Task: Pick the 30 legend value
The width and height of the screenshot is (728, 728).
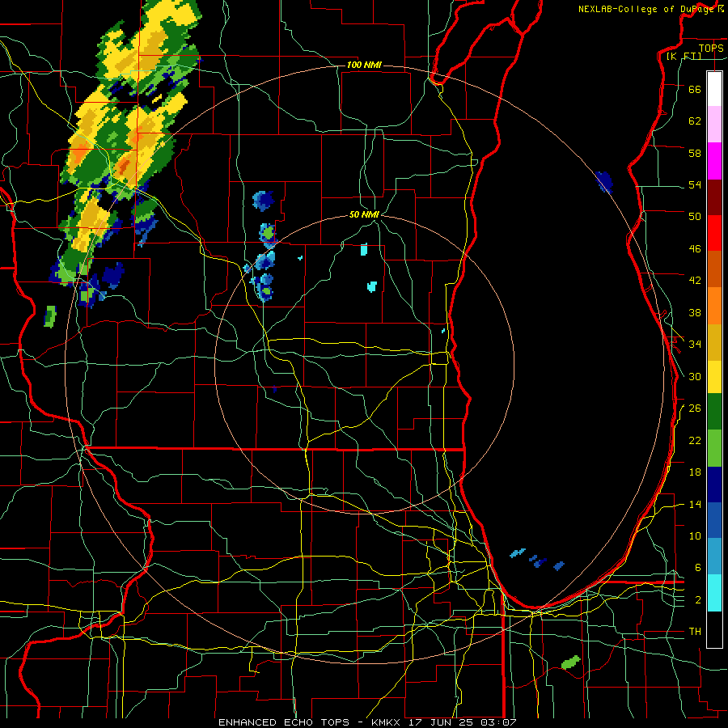Action: (695, 376)
